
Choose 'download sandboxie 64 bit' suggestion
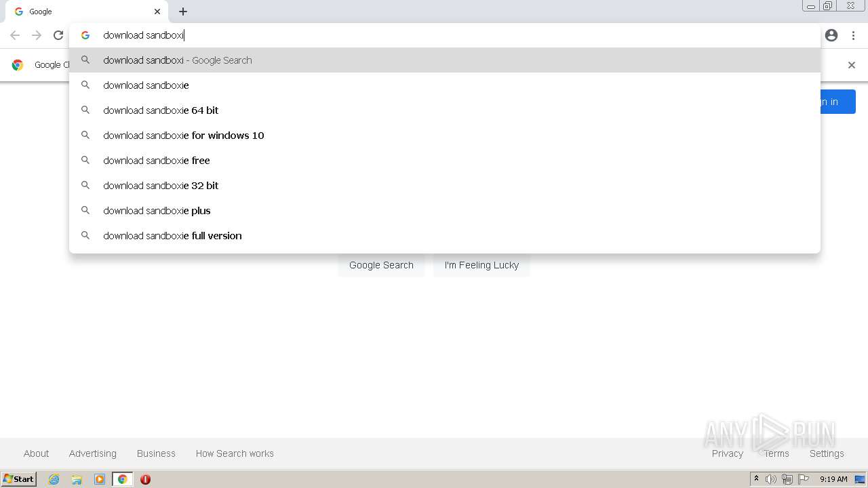click(x=445, y=110)
